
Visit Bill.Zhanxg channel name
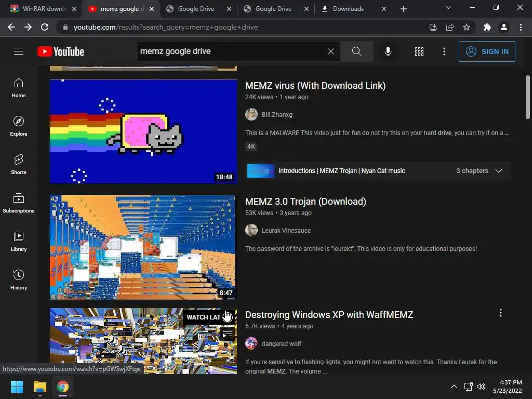point(277,115)
